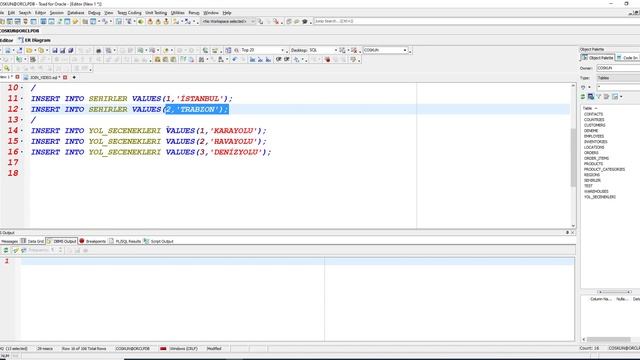The height and width of the screenshot is (360, 640).
Task: Close the New 1 editor tab icon
Action: (x=17, y=77)
